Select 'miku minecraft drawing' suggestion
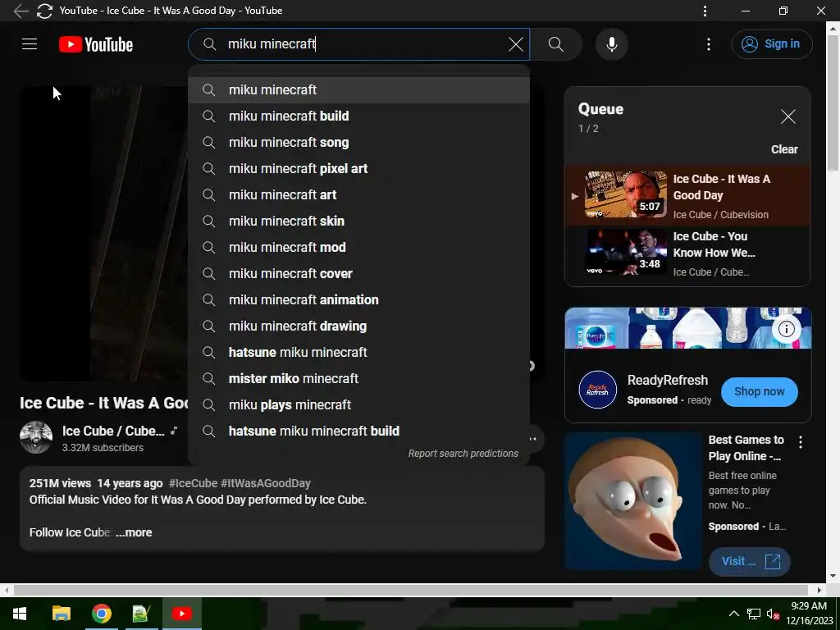 click(359, 326)
